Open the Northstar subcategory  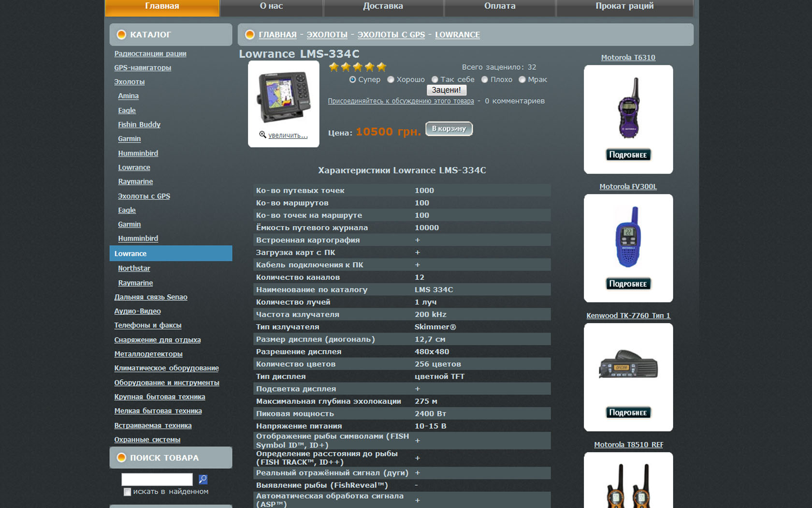pyautogui.click(x=134, y=269)
